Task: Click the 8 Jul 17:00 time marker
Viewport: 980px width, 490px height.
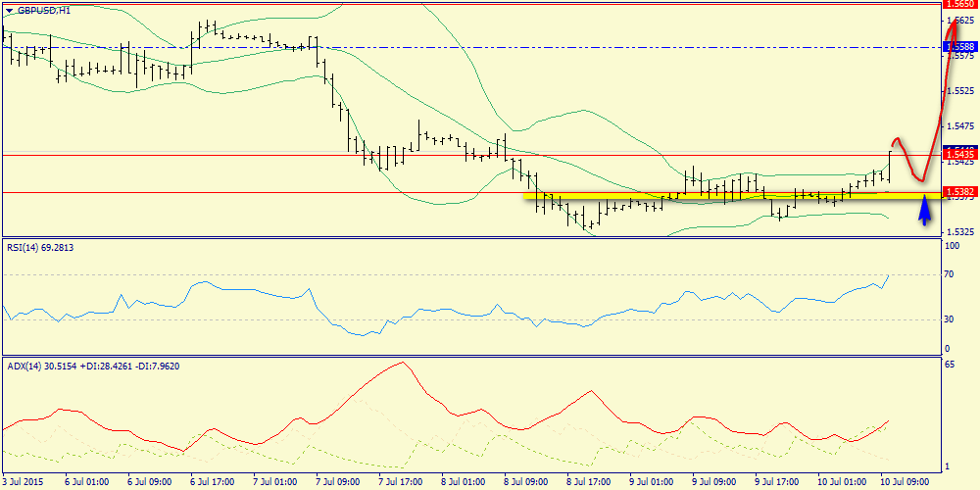Action: click(x=589, y=481)
